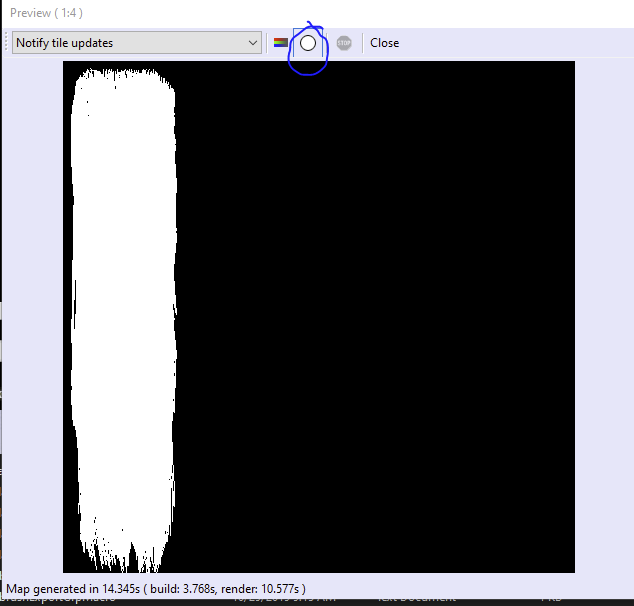Click the arrow on the tile updates dropdown
This screenshot has height=606, width=634.
click(252, 43)
